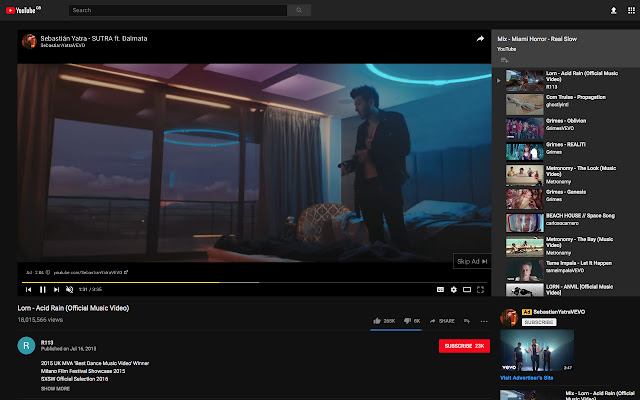The image size is (640, 400).
Task: Save video to a playlist icon
Action: point(467,321)
